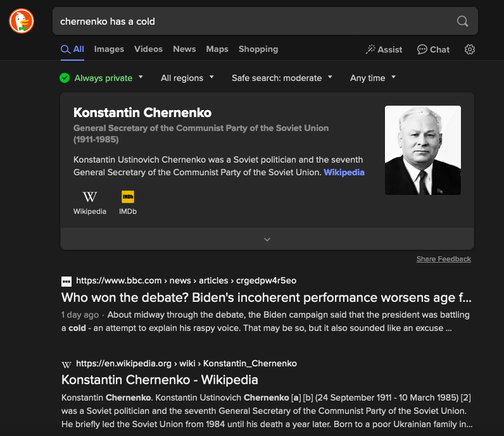Click the DuckDuckGo logo

pyautogui.click(x=22, y=22)
